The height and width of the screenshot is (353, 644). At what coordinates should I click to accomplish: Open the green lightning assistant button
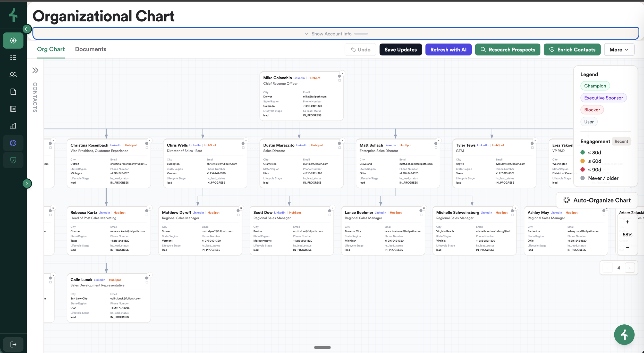[624, 335]
